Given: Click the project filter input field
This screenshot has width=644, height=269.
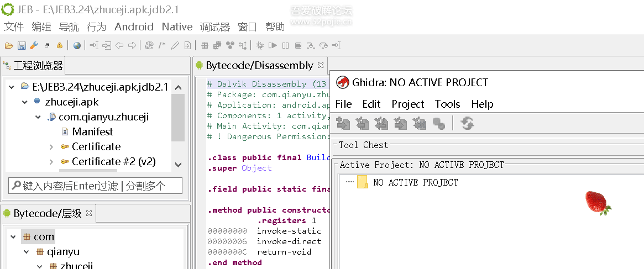Looking at the screenshot, I should click(95, 186).
